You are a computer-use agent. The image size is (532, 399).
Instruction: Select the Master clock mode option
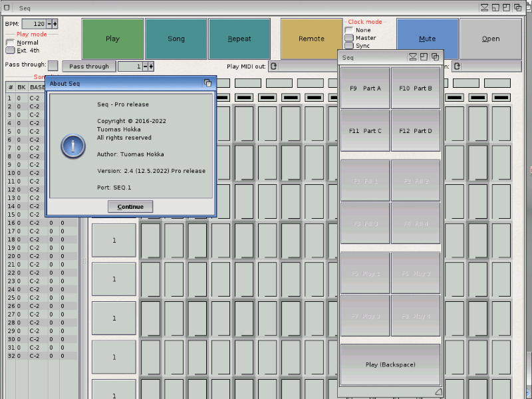point(349,39)
